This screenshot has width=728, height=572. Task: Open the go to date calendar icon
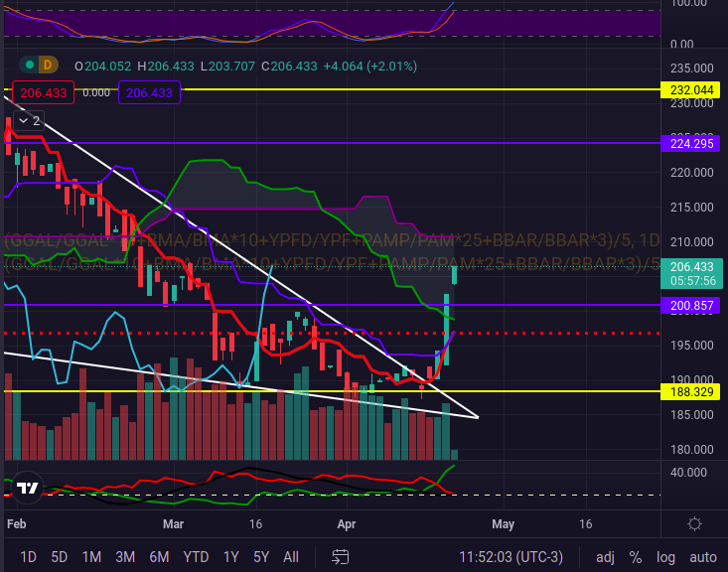coord(341,556)
